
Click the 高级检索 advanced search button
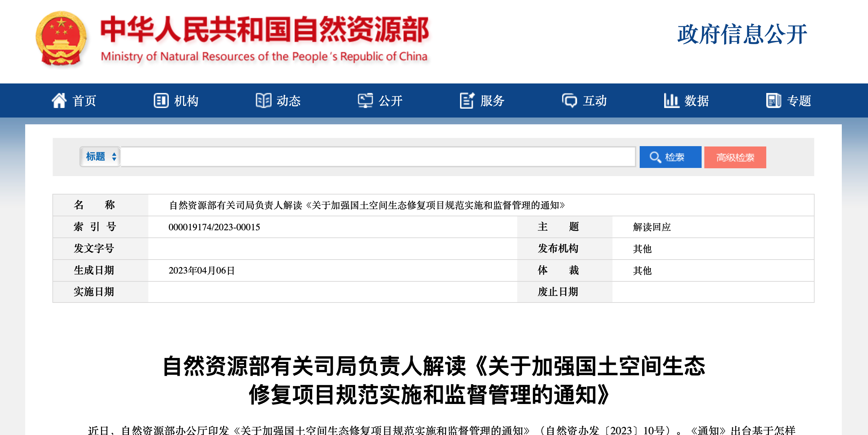pyautogui.click(x=735, y=157)
